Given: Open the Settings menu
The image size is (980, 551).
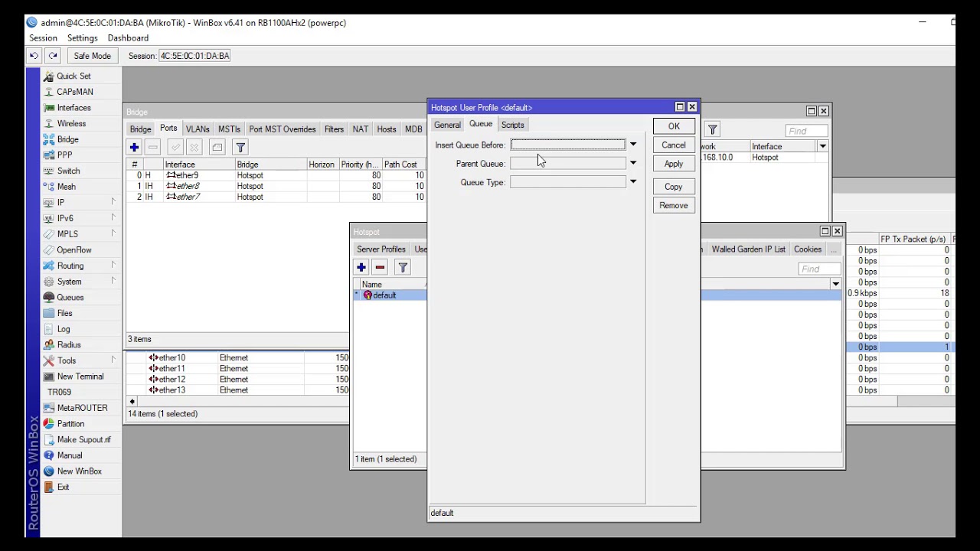Looking at the screenshot, I should click(x=82, y=37).
